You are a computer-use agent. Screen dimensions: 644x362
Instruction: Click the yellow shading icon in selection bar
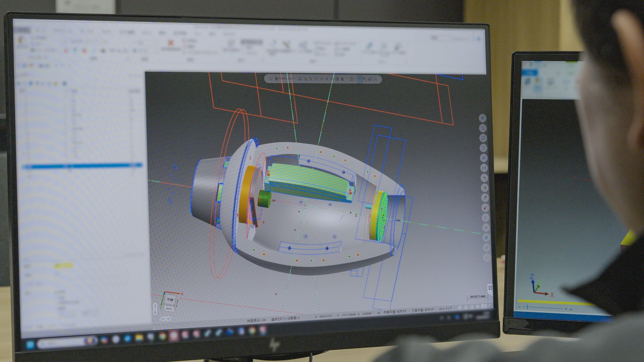(351, 79)
